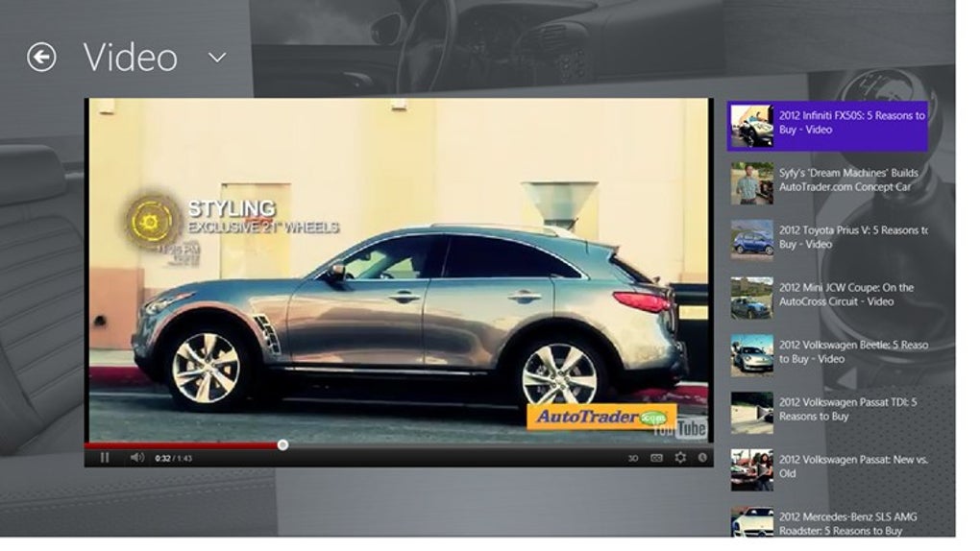The height and width of the screenshot is (551, 980).
Task: Open the Mini JCW Coupe thumbnail
Action: (752, 298)
